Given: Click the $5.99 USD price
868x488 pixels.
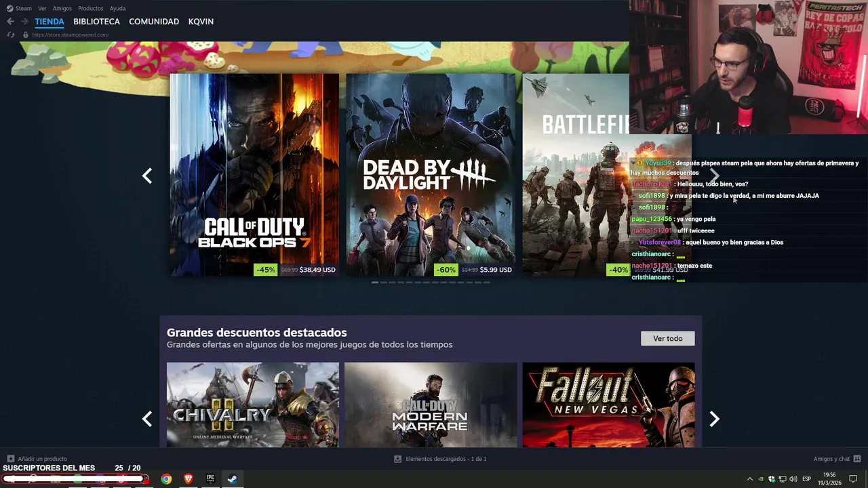Looking at the screenshot, I should pyautogui.click(x=496, y=270).
